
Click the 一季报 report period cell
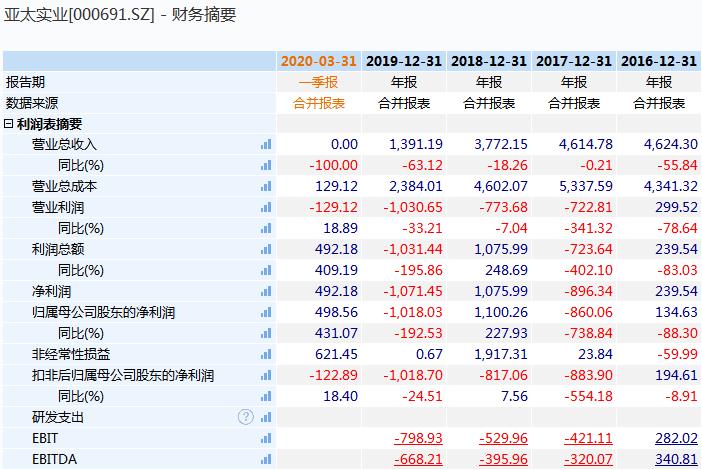pyautogui.click(x=319, y=82)
